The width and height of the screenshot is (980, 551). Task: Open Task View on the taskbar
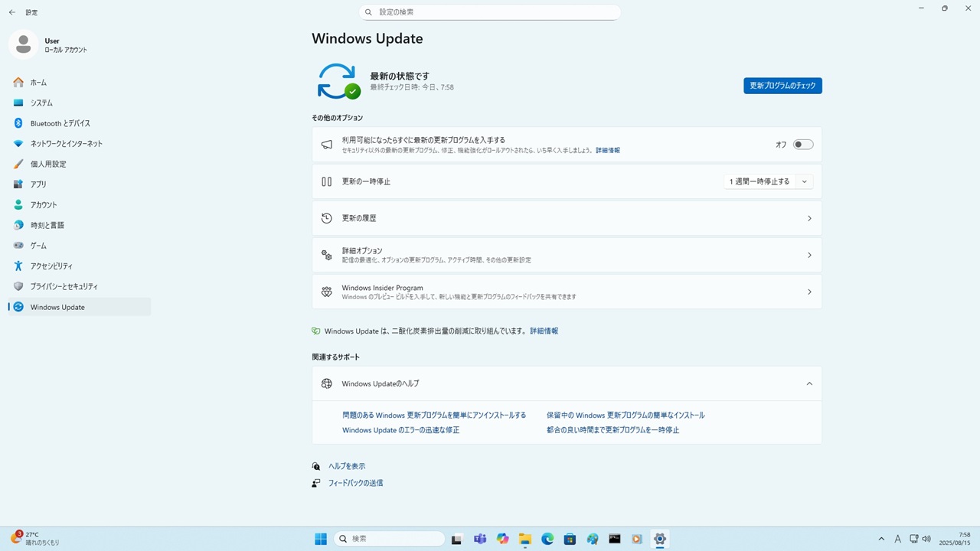tap(457, 539)
